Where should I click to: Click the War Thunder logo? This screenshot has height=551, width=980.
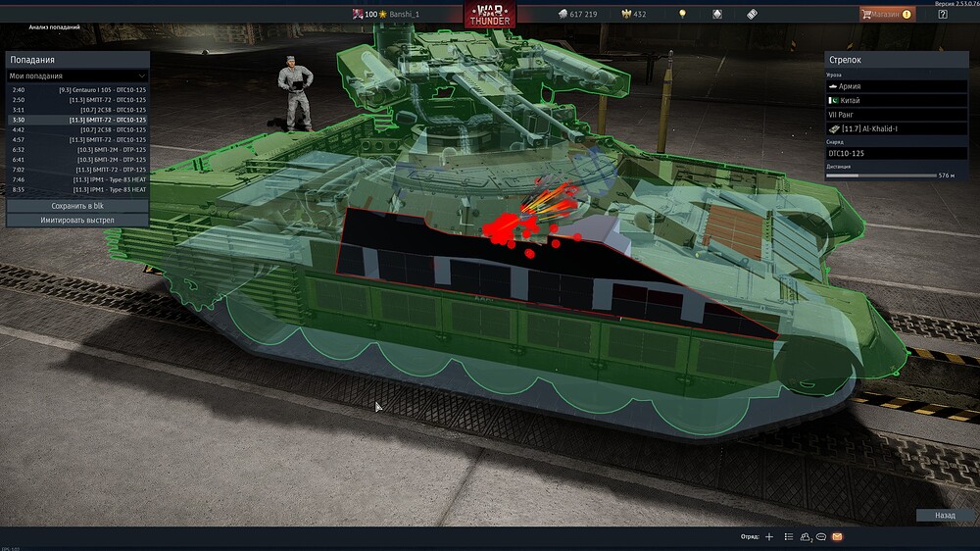coord(491,15)
